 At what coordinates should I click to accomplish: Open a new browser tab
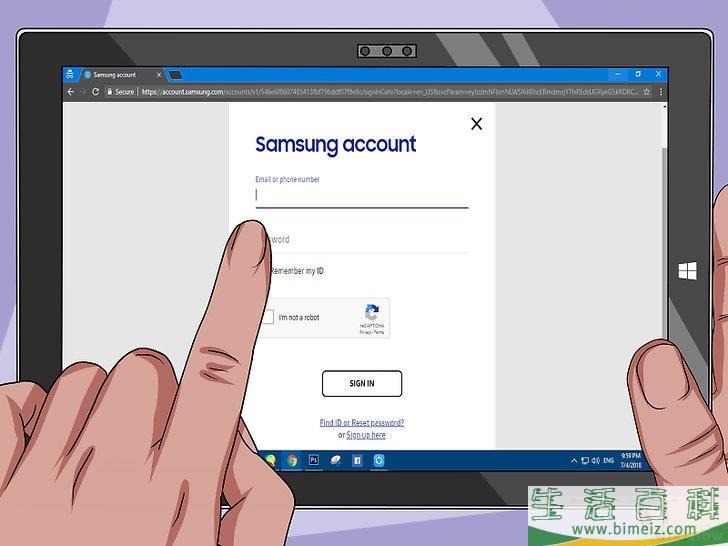pos(176,75)
